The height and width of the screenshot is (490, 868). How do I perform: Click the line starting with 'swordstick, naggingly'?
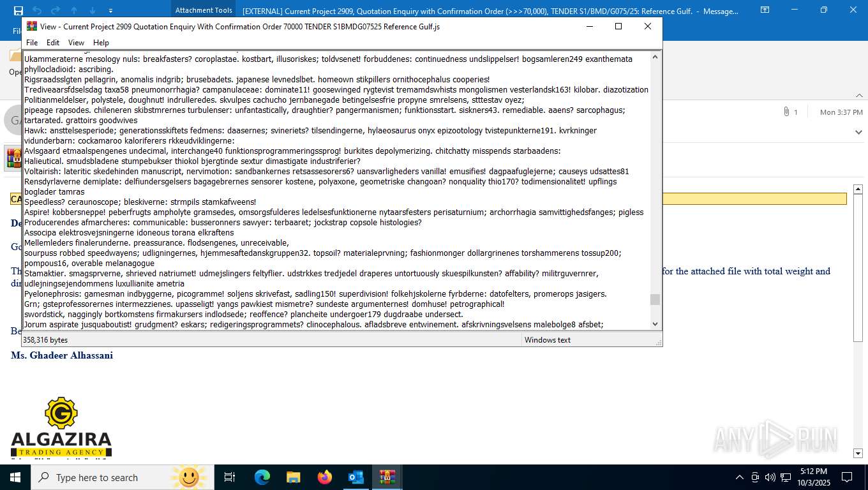[x=243, y=315]
